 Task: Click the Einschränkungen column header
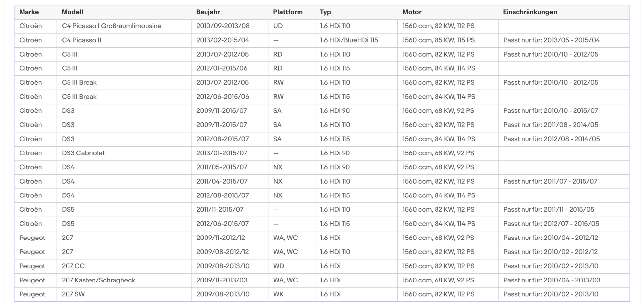pos(530,12)
